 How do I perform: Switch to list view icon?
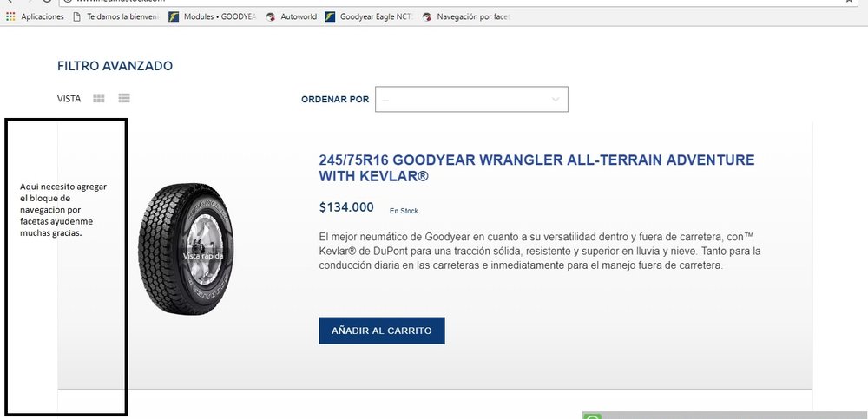click(x=124, y=98)
